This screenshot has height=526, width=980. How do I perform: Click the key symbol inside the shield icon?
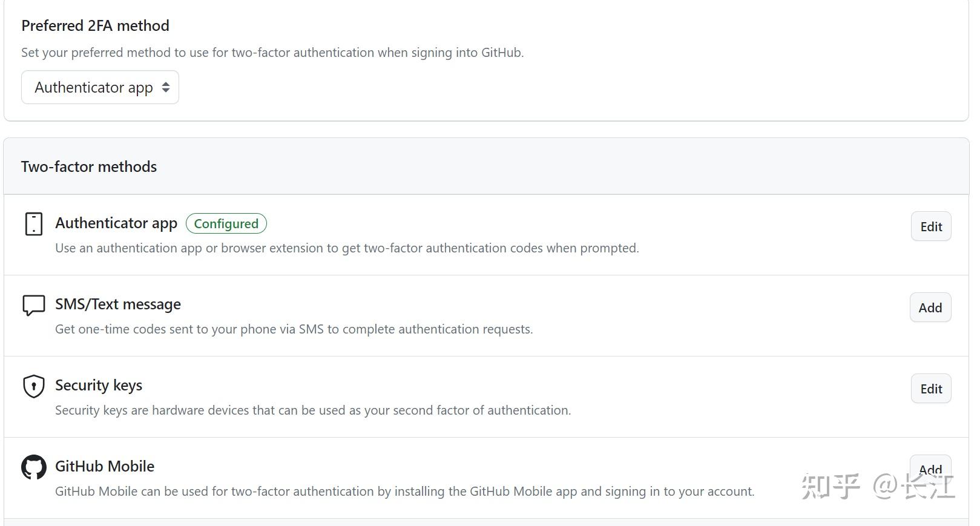(x=33, y=387)
